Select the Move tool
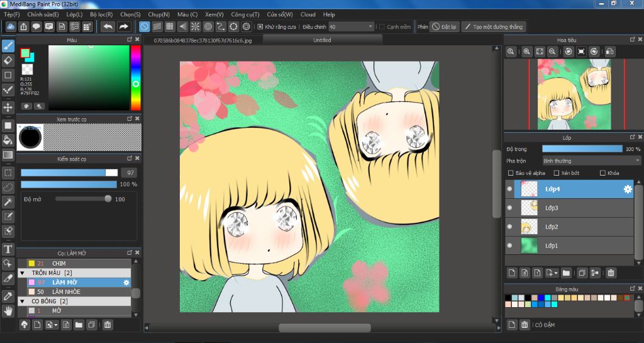Image resolution: width=644 pixels, height=343 pixels. click(x=8, y=108)
